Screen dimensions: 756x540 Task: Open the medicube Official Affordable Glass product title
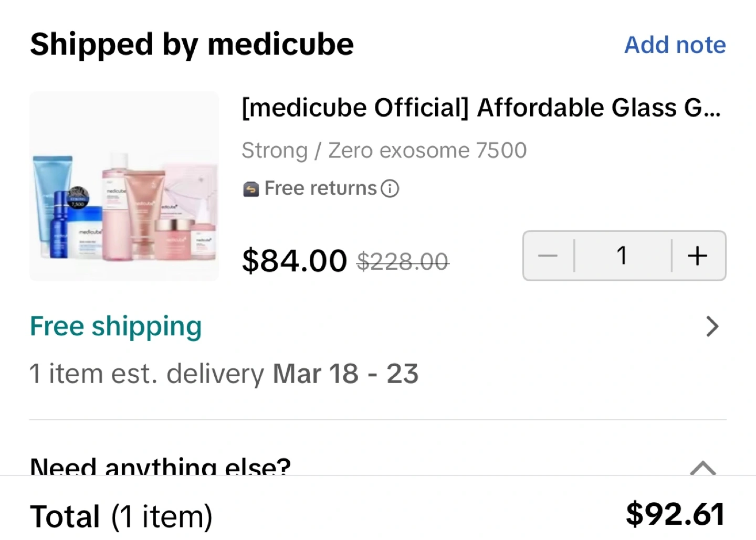tap(481, 108)
